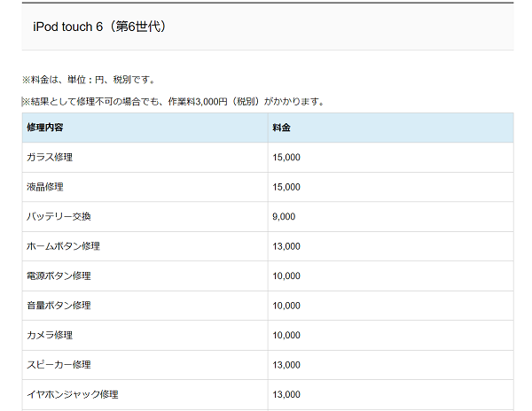Select the ガラス修理 row label
The image size is (532, 411).
(50, 157)
